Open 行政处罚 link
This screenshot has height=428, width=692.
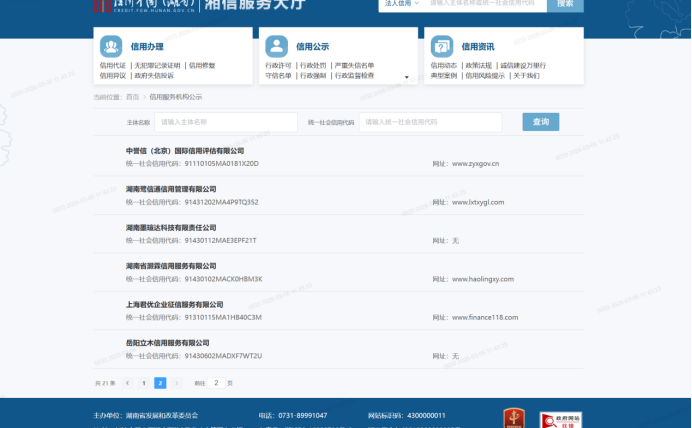click(313, 65)
